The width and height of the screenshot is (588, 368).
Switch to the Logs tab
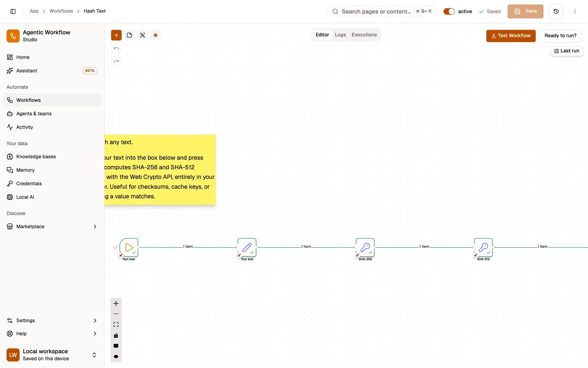coord(340,35)
